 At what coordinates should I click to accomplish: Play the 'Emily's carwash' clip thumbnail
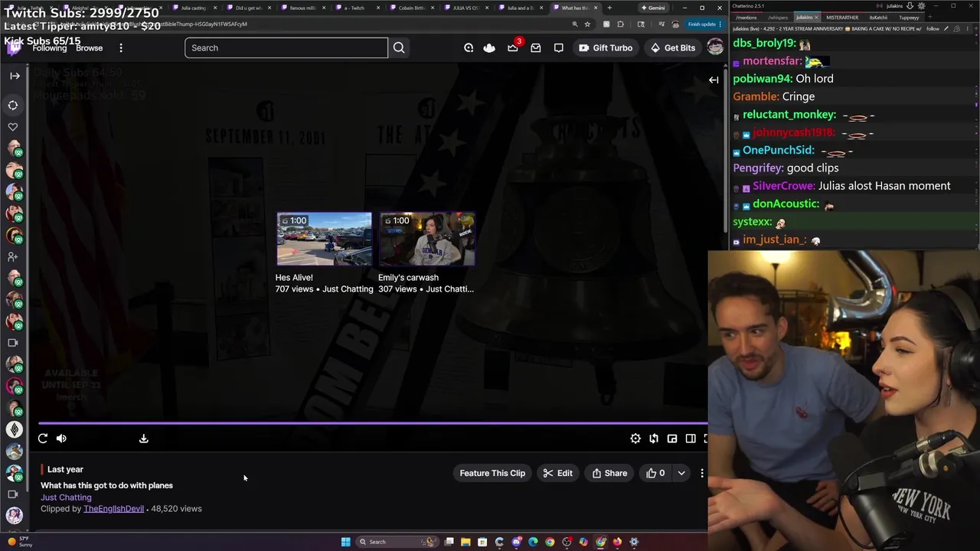point(427,239)
